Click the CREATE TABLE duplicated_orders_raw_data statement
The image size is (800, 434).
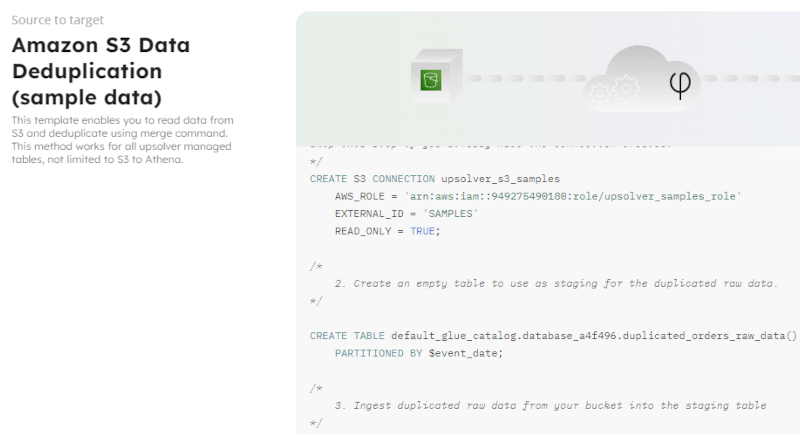coord(553,335)
